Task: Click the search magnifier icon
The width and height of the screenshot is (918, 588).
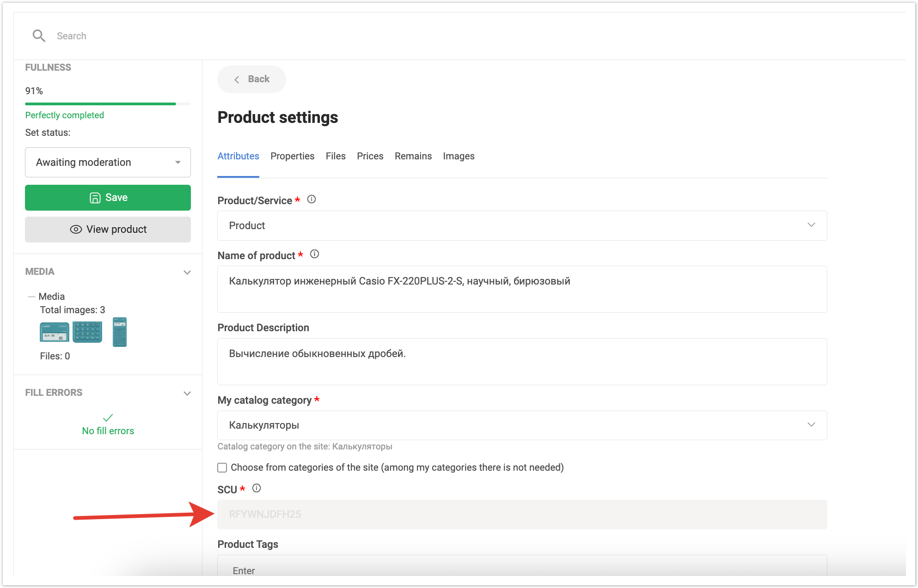Action: point(39,36)
